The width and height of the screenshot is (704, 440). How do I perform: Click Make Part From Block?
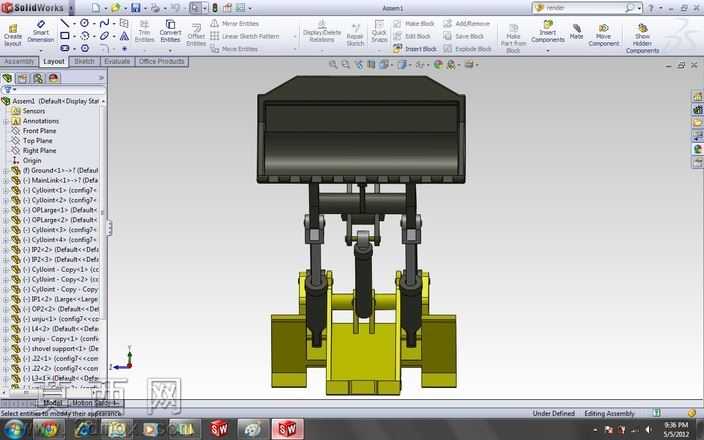[513, 39]
